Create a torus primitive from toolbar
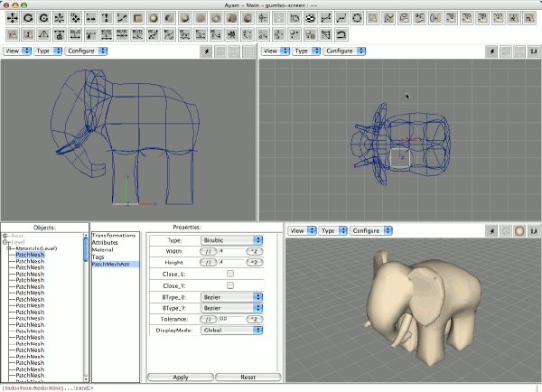 click(x=216, y=18)
